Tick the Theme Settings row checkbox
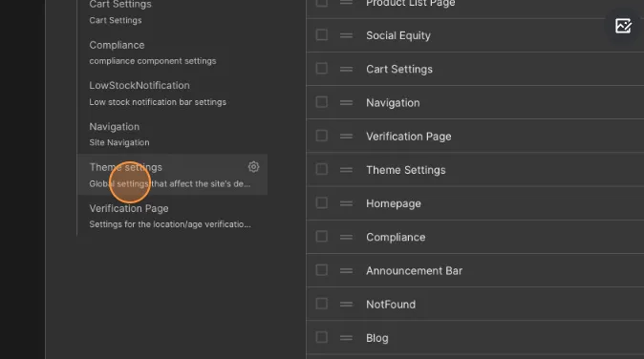644x359 pixels. coord(322,169)
